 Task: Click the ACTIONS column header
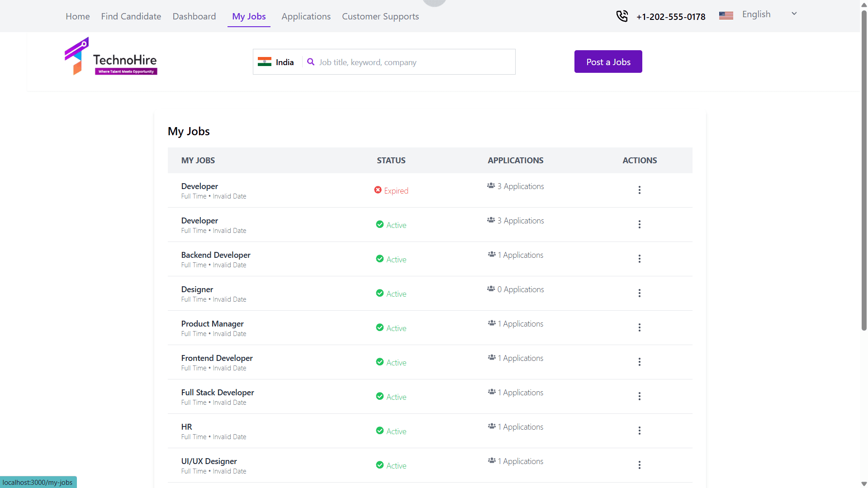(640, 161)
